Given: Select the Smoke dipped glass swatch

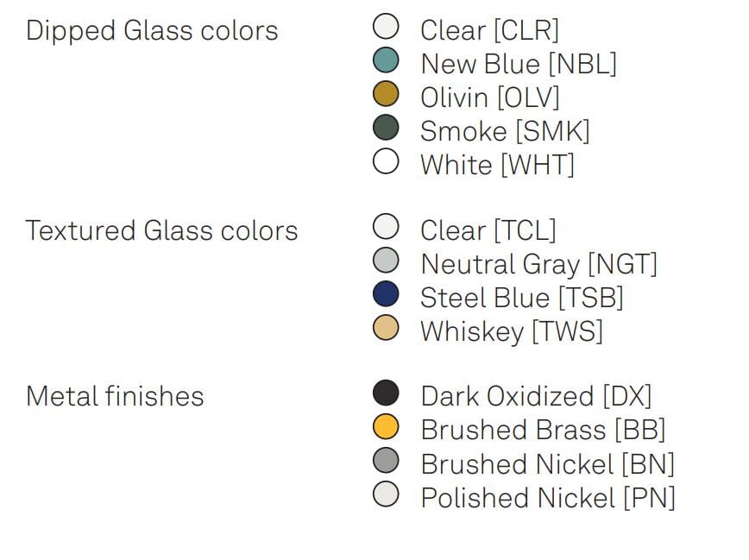Looking at the screenshot, I should [386, 128].
